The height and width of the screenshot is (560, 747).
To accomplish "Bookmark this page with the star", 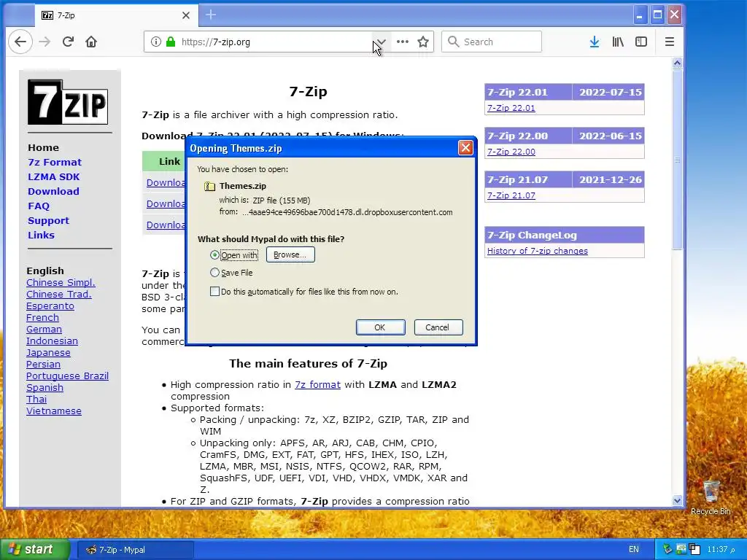I will click(423, 42).
